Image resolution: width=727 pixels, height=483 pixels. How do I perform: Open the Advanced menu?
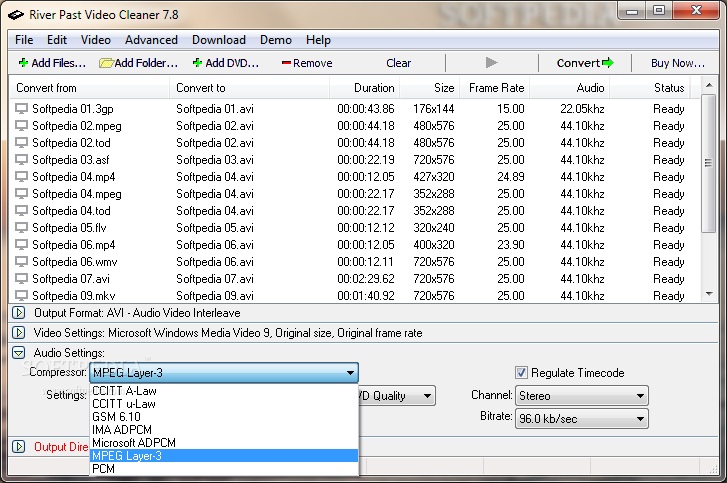[x=151, y=40]
